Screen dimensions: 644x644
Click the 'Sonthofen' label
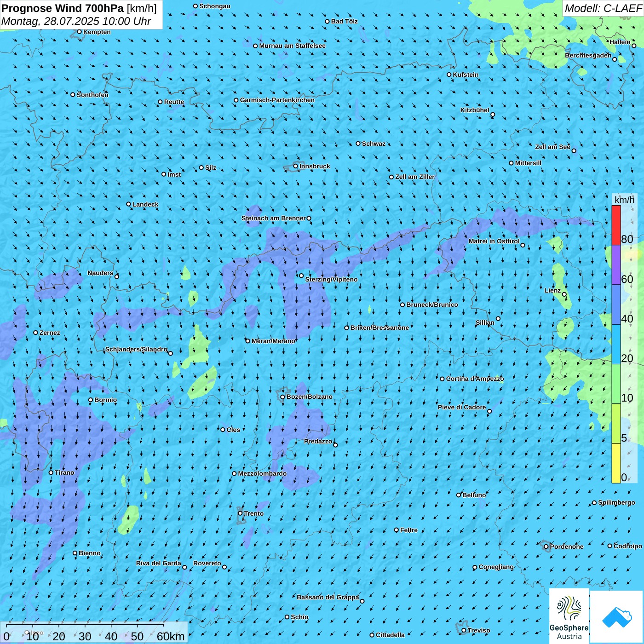click(x=92, y=95)
